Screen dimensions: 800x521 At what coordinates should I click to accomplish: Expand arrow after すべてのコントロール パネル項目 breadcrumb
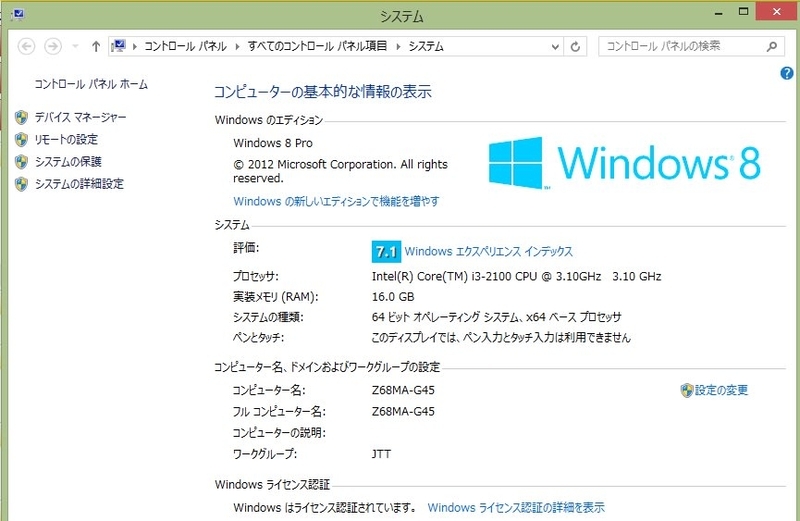click(x=398, y=46)
